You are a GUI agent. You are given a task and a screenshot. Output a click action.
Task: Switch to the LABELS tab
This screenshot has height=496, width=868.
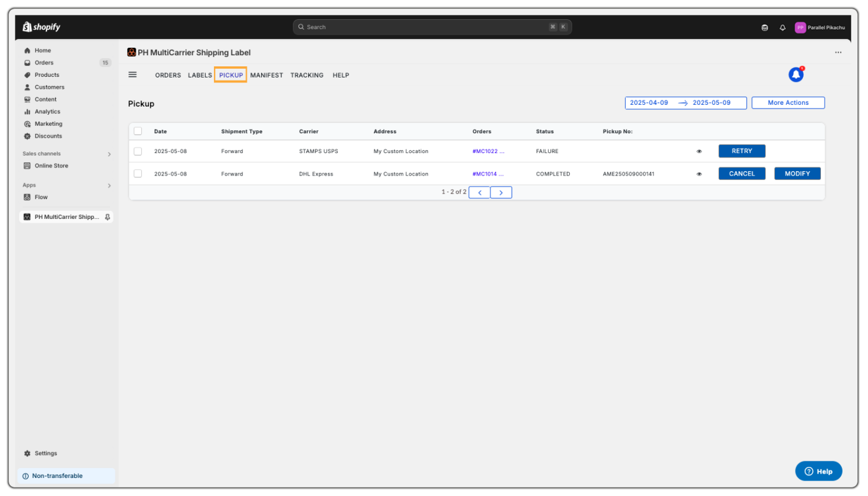(x=200, y=75)
